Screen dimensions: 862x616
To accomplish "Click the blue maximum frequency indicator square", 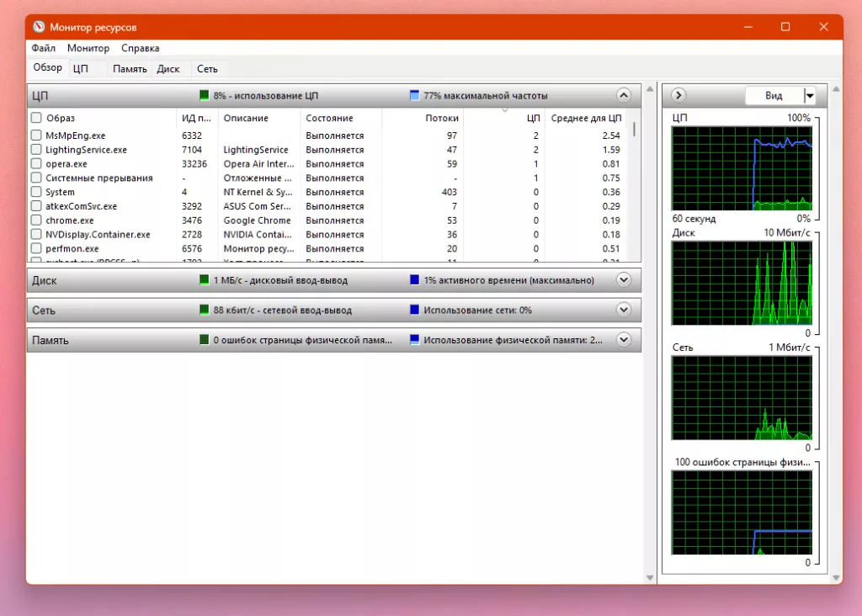I will tap(414, 96).
